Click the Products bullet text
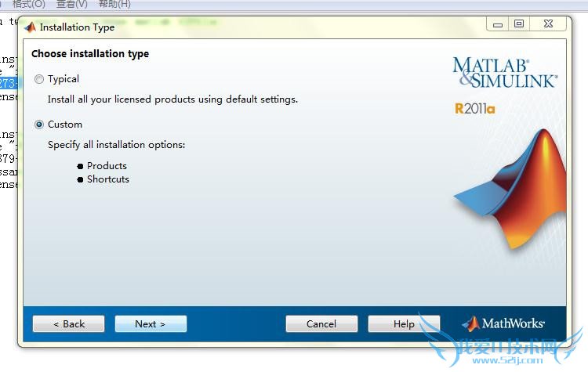Image resolution: width=588 pixels, height=372 pixels. pos(107,165)
